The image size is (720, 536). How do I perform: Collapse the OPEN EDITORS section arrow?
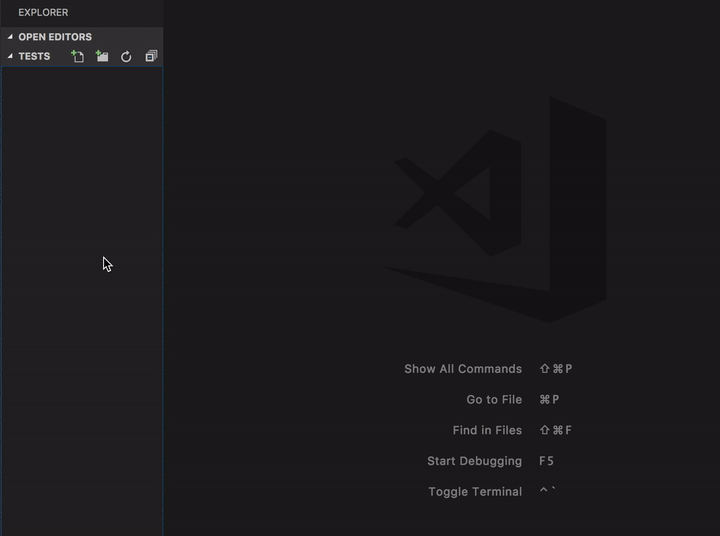tap(10, 37)
